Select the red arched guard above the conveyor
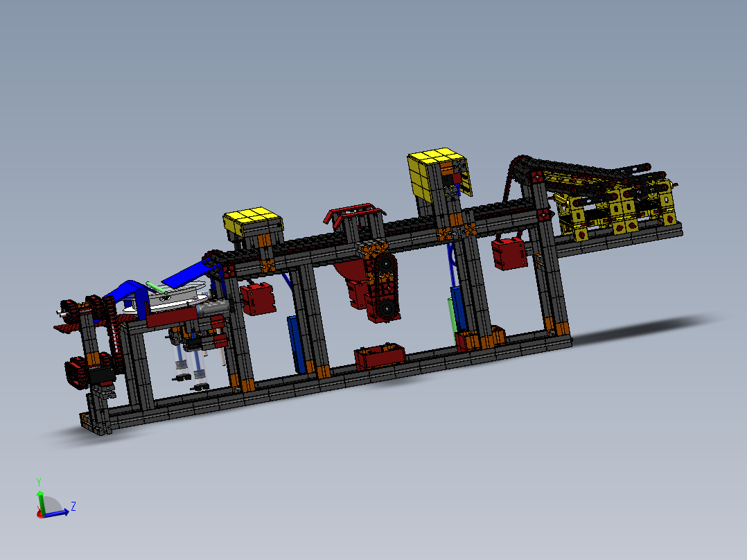This screenshot has width=747, height=560. (x=355, y=216)
